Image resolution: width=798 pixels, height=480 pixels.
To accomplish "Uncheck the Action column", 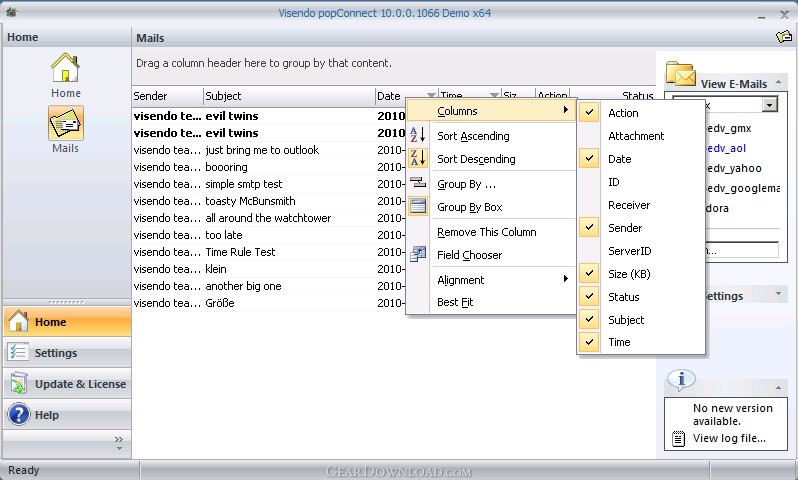I will (x=640, y=113).
